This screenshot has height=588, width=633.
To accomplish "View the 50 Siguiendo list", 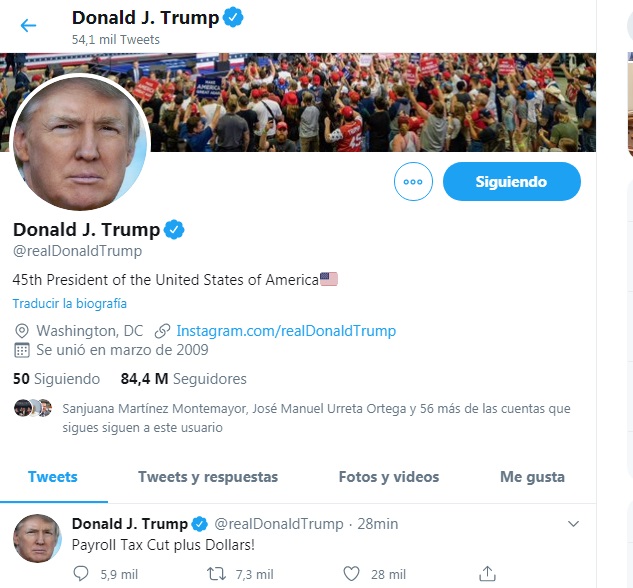I will (57, 379).
